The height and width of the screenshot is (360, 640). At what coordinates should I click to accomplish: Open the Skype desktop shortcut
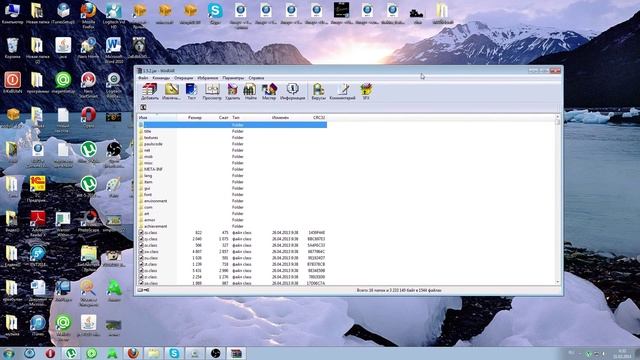coord(215,13)
